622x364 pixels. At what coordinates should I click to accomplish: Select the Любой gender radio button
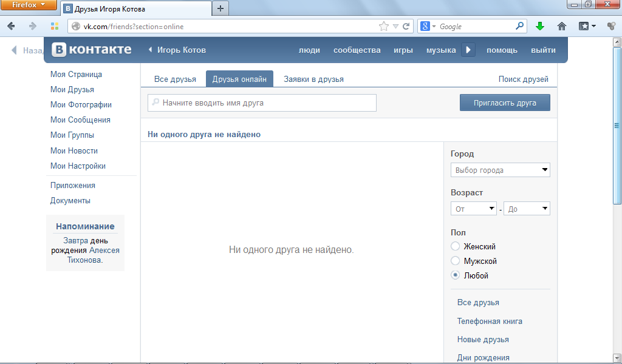click(456, 275)
